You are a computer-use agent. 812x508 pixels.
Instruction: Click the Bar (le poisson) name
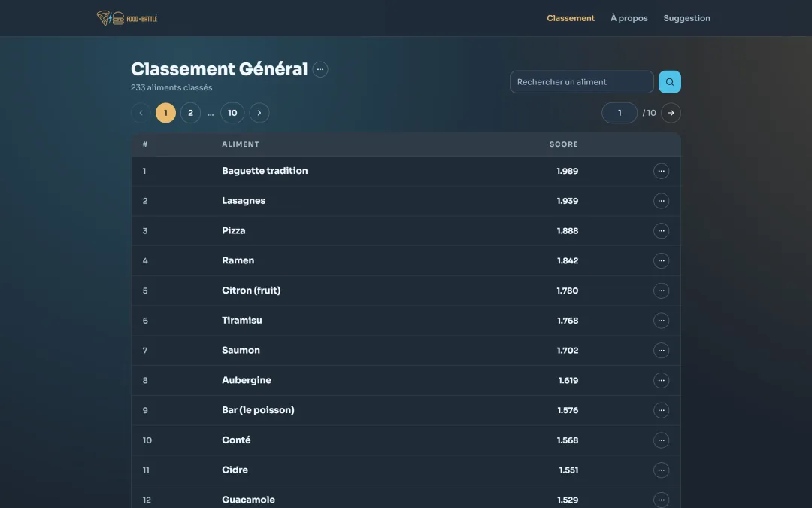(x=258, y=410)
